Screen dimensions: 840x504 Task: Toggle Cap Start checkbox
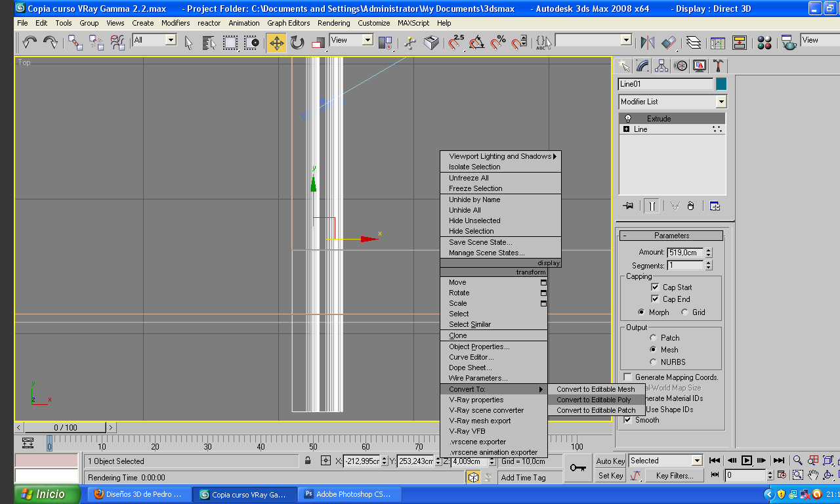(x=655, y=287)
